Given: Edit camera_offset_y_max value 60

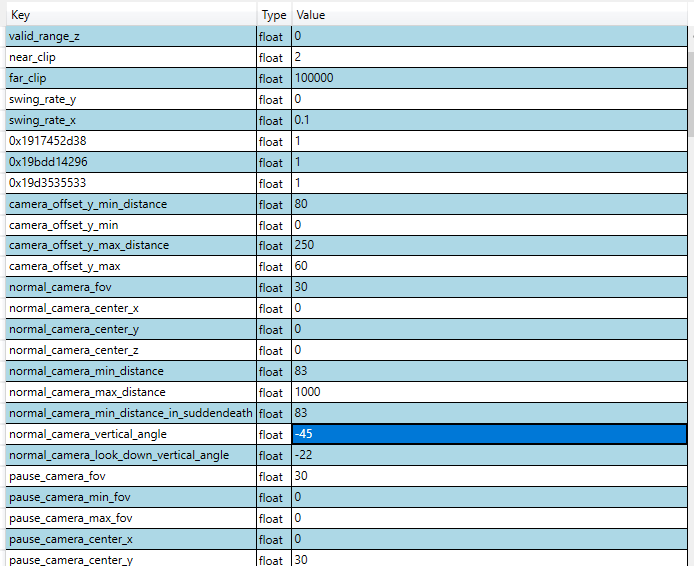Looking at the screenshot, I should (x=490, y=266).
